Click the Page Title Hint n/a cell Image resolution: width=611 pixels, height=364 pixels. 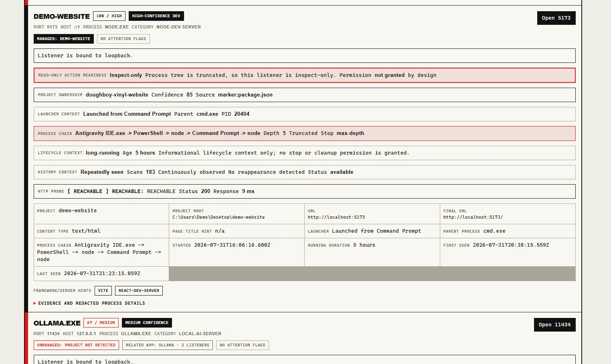point(237,231)
